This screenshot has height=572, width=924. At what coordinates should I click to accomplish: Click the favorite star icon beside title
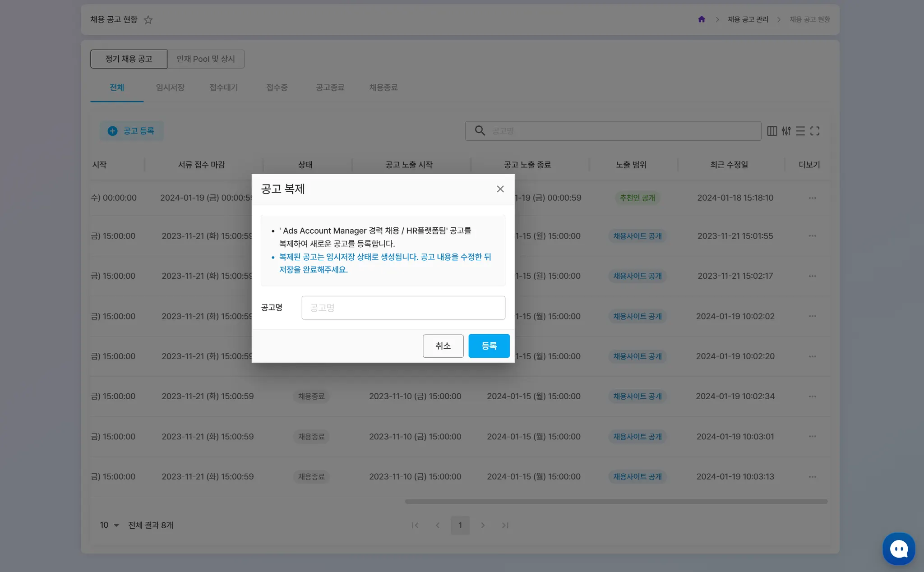(x=148, y=20)
